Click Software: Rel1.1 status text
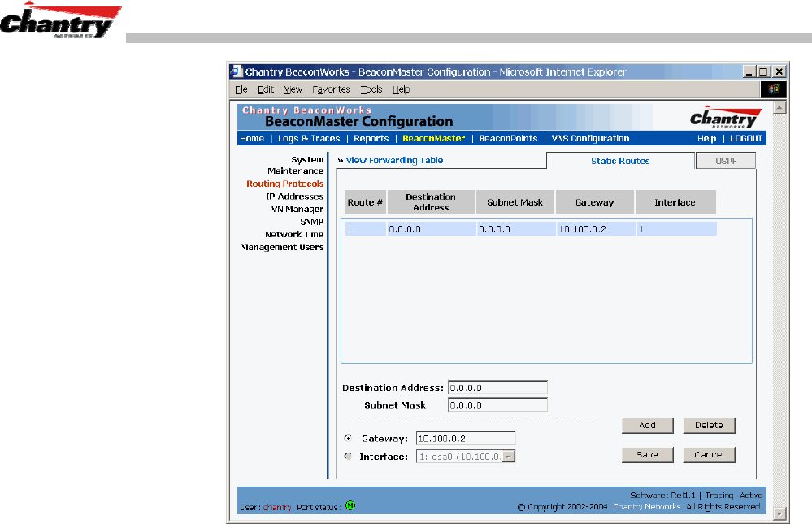Image resolution: width=812 pixels, height=524 pixels. point(662,495)
